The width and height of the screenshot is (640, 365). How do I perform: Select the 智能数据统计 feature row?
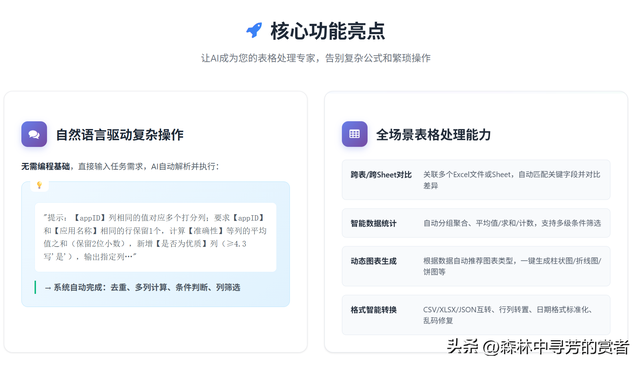tap(476, 223)
